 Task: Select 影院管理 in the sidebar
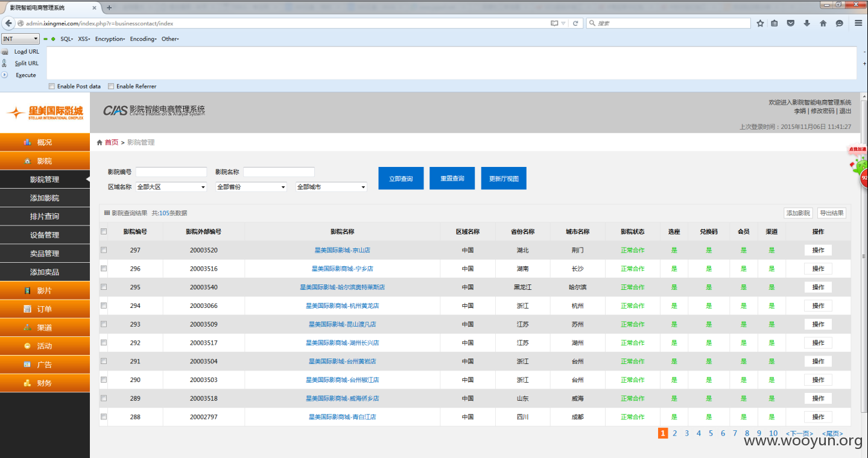click(x=45, y=180)
